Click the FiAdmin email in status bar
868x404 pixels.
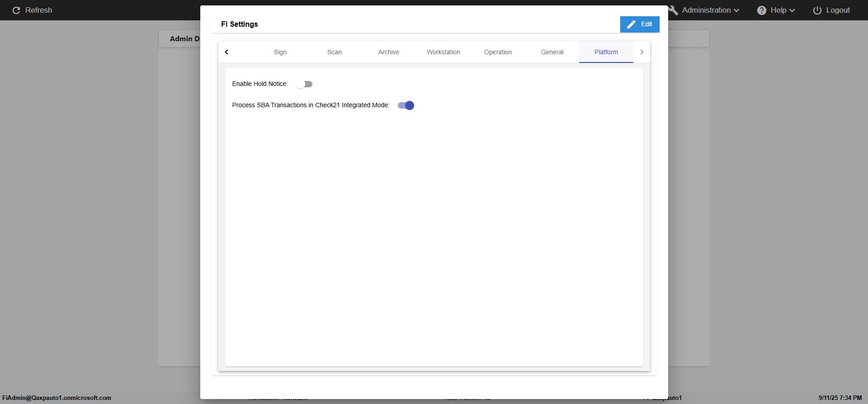(x=57, y=398)
